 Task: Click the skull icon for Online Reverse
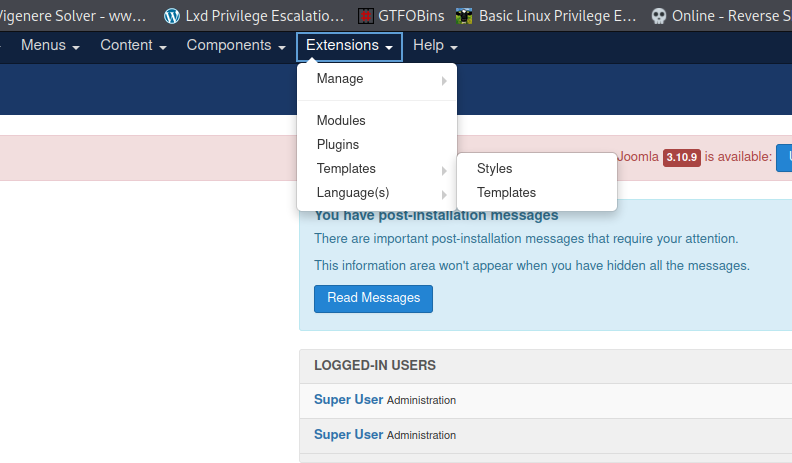(x=658, y=16)
